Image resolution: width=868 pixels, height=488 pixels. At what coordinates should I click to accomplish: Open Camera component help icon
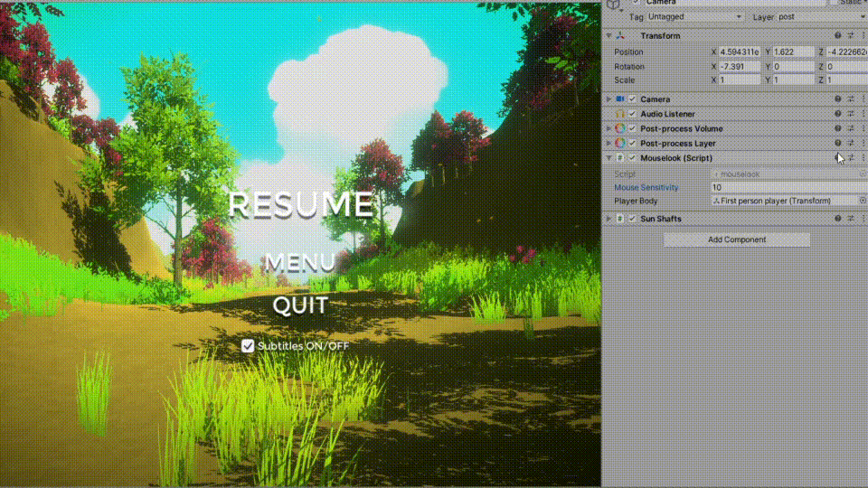pos(837,99)
